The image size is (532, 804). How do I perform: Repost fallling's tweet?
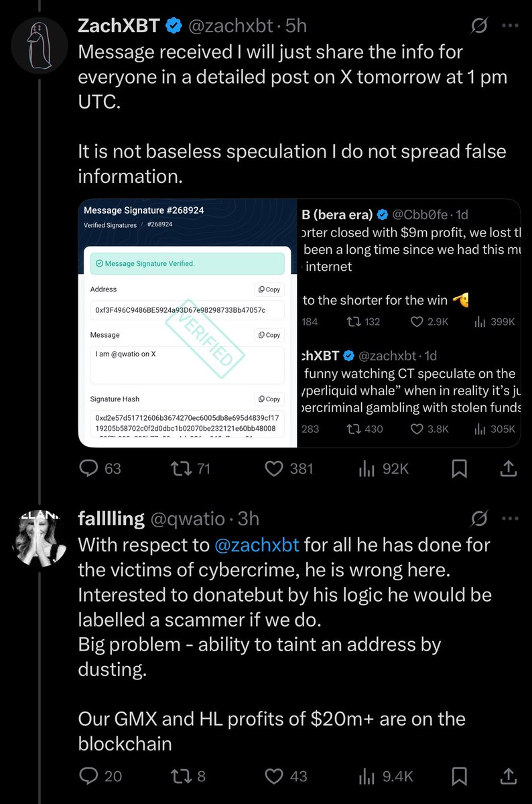(x=180, y=776)
